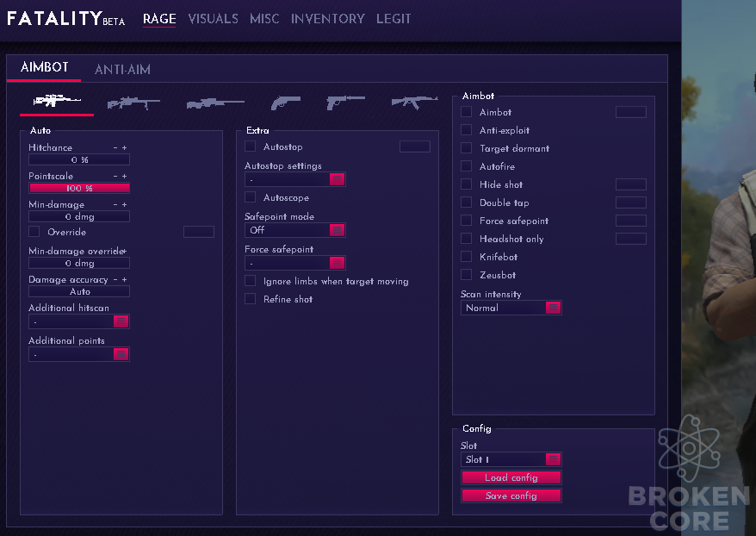Screen dimensions: 756x536
Task: Open the config Slot dropdown
Action: coord(511,459)
